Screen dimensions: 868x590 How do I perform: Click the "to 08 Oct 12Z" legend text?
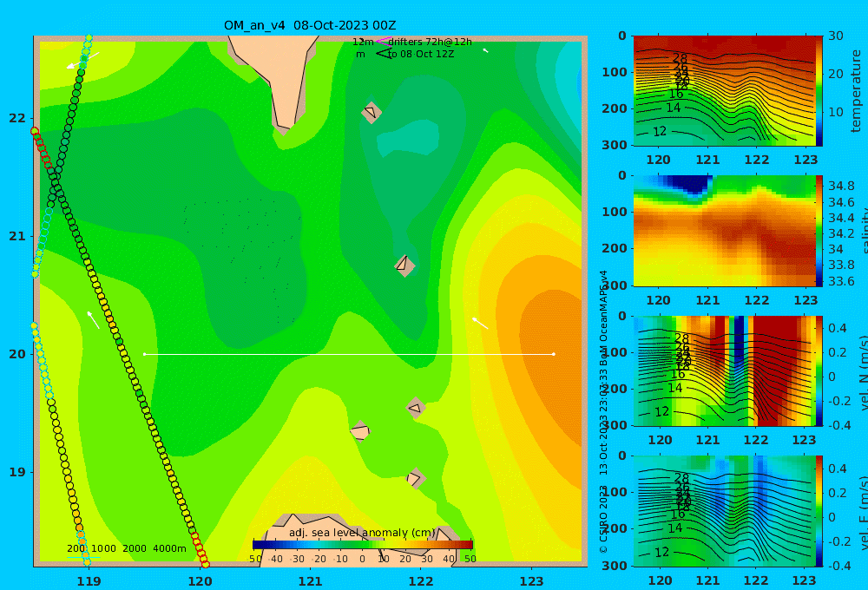421,54
